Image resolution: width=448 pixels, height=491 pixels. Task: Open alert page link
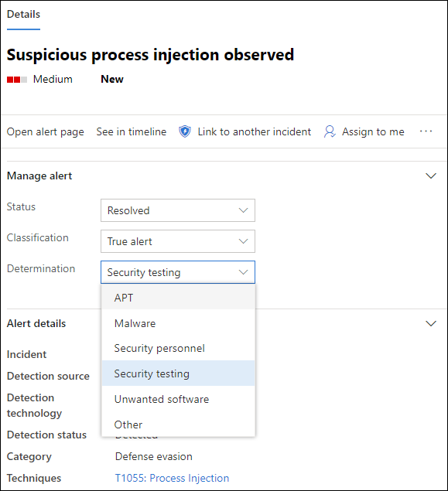pyautogui.click(x=46, y=131)
